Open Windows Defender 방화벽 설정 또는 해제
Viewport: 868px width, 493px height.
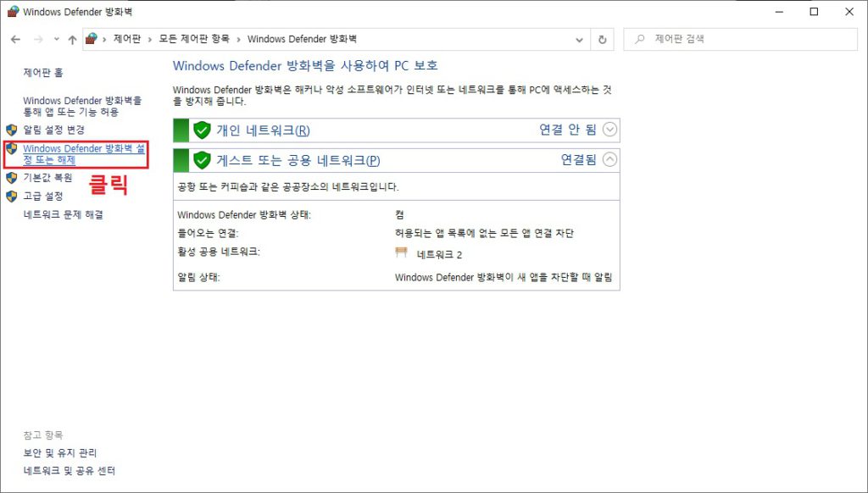pyautogui.click(x=84, y=154)
